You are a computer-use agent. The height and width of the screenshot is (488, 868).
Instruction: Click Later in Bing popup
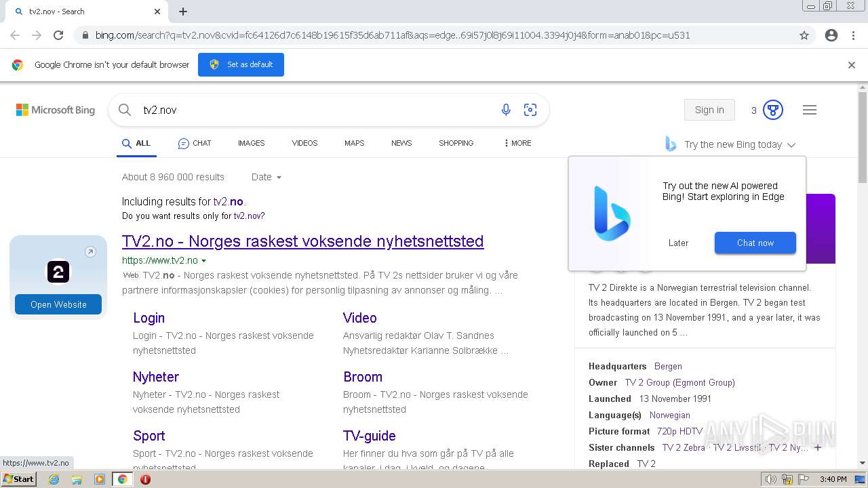[x=678, y=243]
